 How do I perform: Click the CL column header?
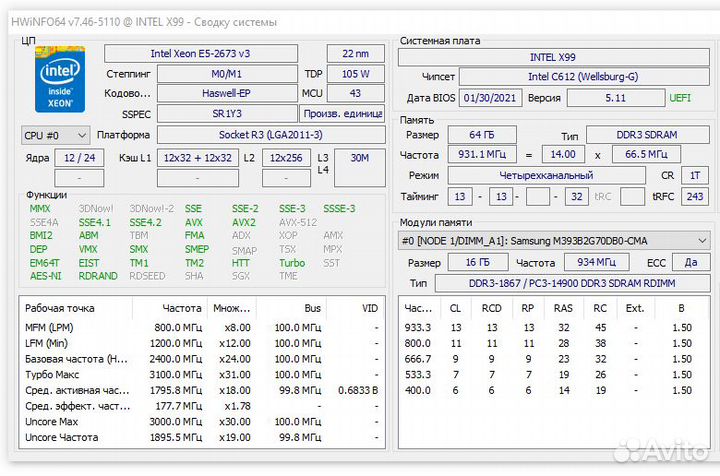pos(457,308)
